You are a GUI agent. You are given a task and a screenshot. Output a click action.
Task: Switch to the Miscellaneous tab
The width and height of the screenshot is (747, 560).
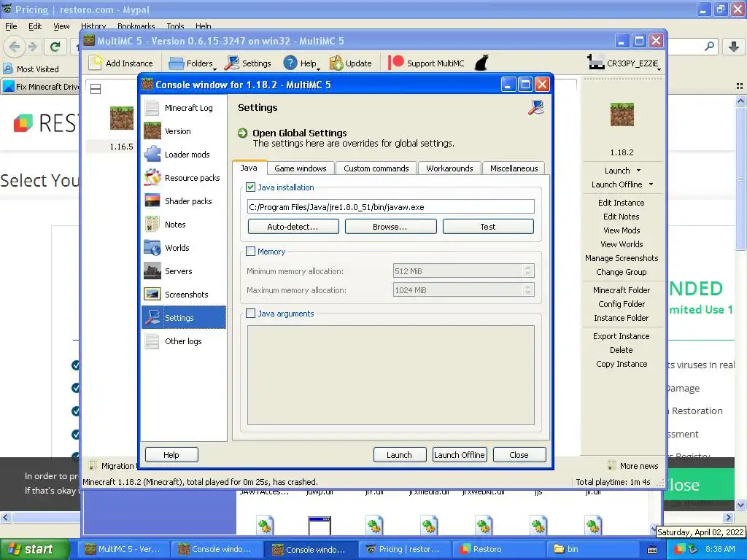[x=514, y=168]
